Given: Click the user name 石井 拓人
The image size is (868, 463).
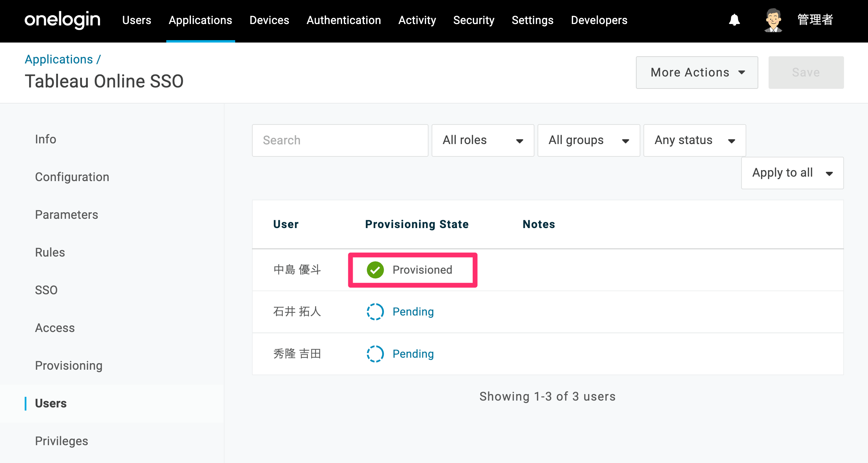Looking at the screenshot, I should (297, 312).
